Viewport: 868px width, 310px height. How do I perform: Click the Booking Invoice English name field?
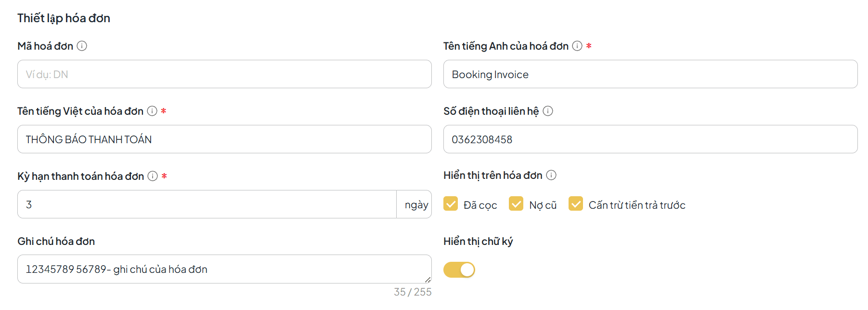pos(650,74)
